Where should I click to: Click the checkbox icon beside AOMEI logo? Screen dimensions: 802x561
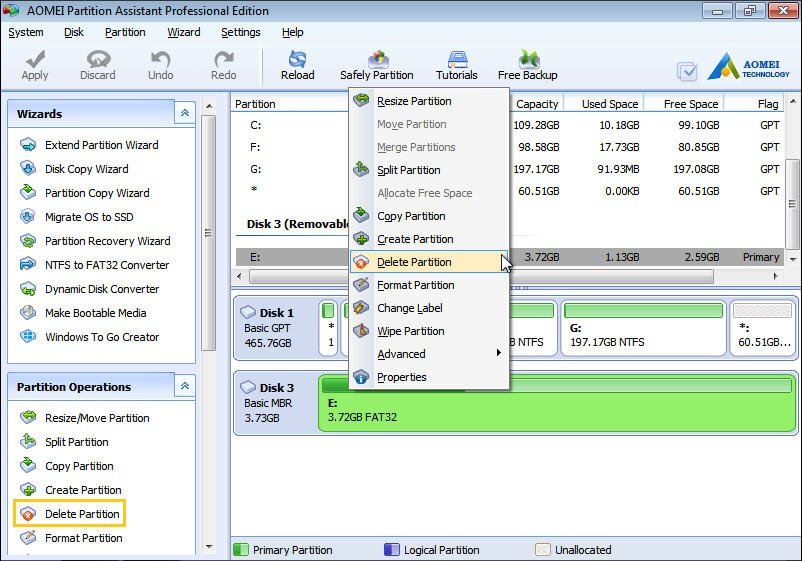[687, 72]
